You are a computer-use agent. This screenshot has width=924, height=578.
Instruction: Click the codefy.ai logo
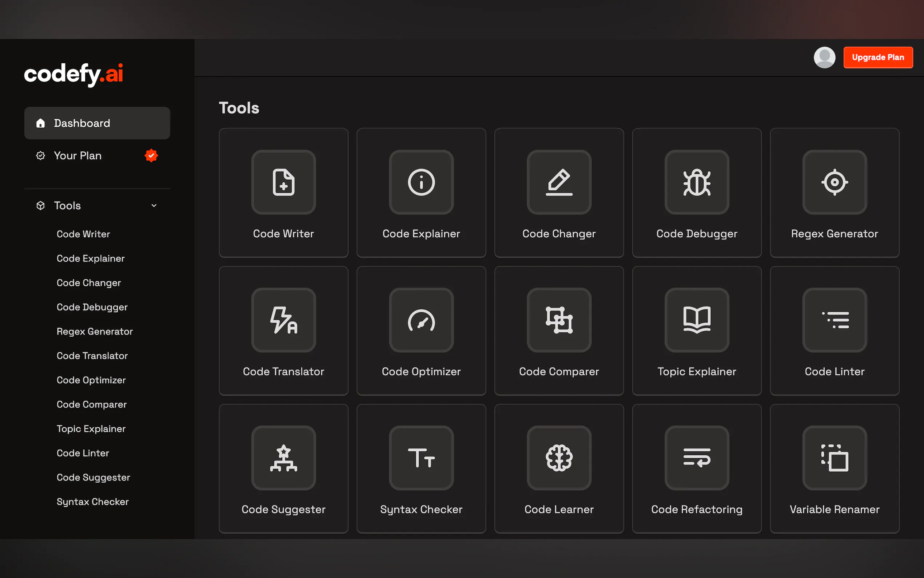(74, 74)
